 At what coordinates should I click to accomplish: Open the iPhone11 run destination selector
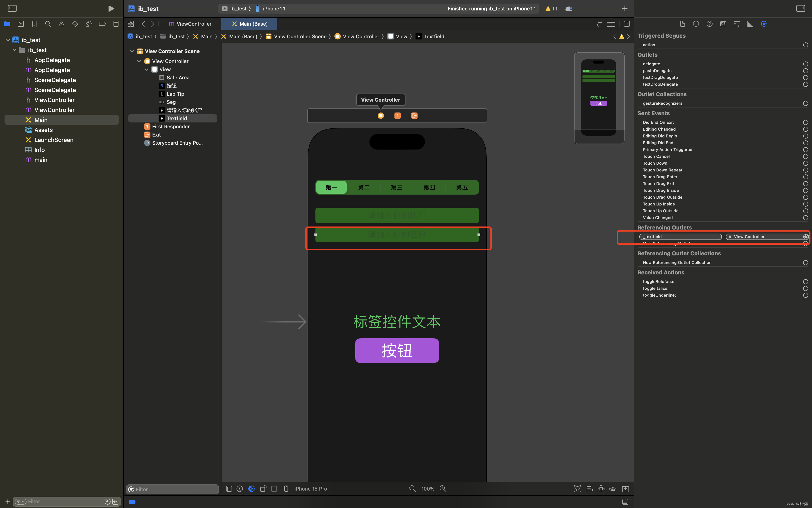tap(271, 9)
